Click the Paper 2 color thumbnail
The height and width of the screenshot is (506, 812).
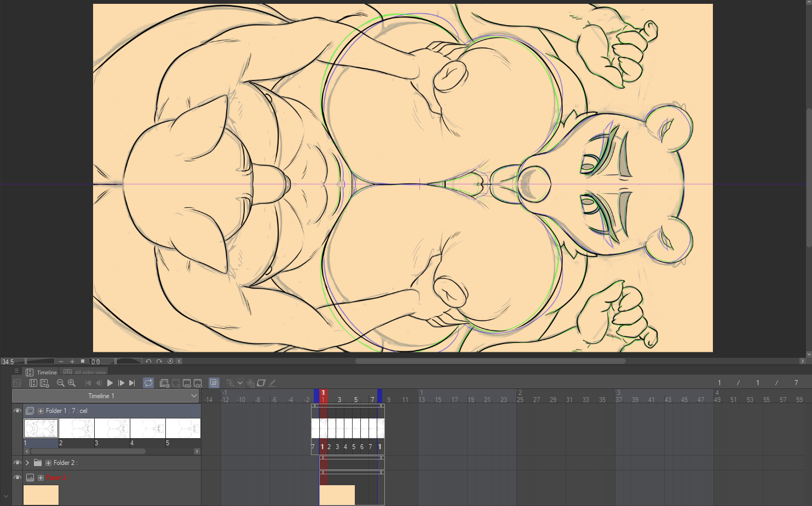pos(41,495)
